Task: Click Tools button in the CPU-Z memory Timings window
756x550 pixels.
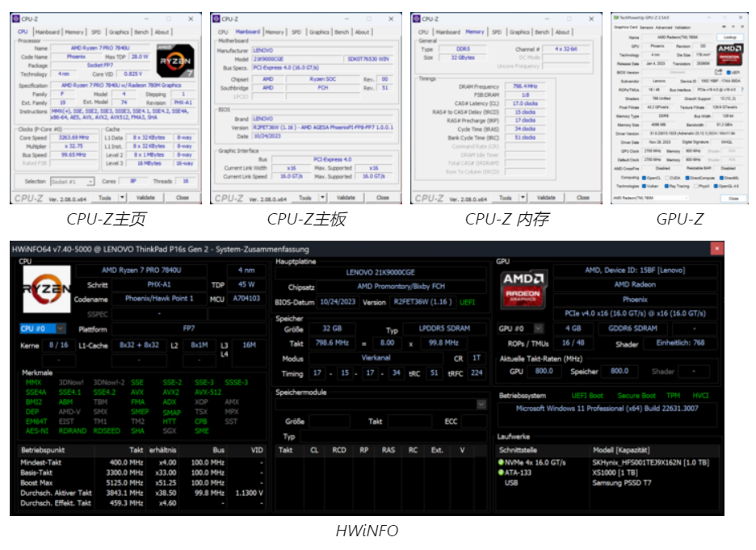Action: tap(506, 198)
